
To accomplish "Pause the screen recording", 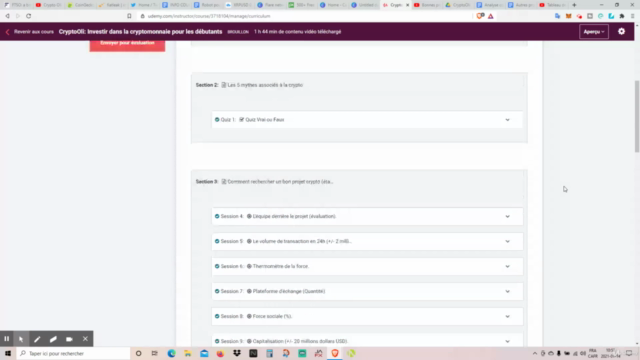I will click(x=7, y=339).
